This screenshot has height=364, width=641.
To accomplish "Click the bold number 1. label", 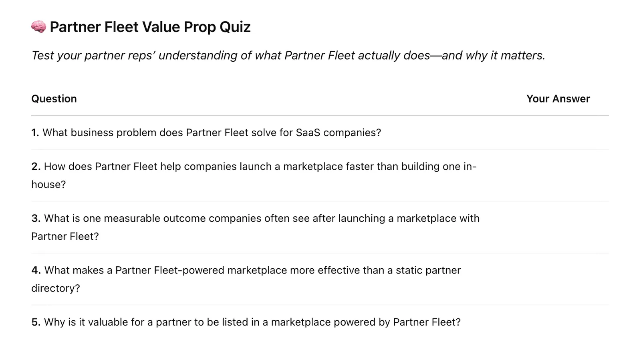I will (x=35, y=133).
